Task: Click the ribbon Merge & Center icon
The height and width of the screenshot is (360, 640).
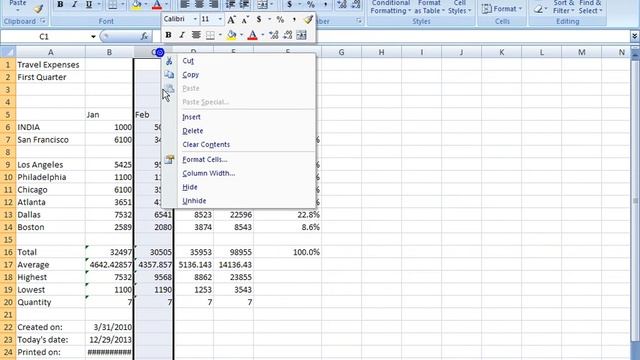Action: [x=262, y=5]
